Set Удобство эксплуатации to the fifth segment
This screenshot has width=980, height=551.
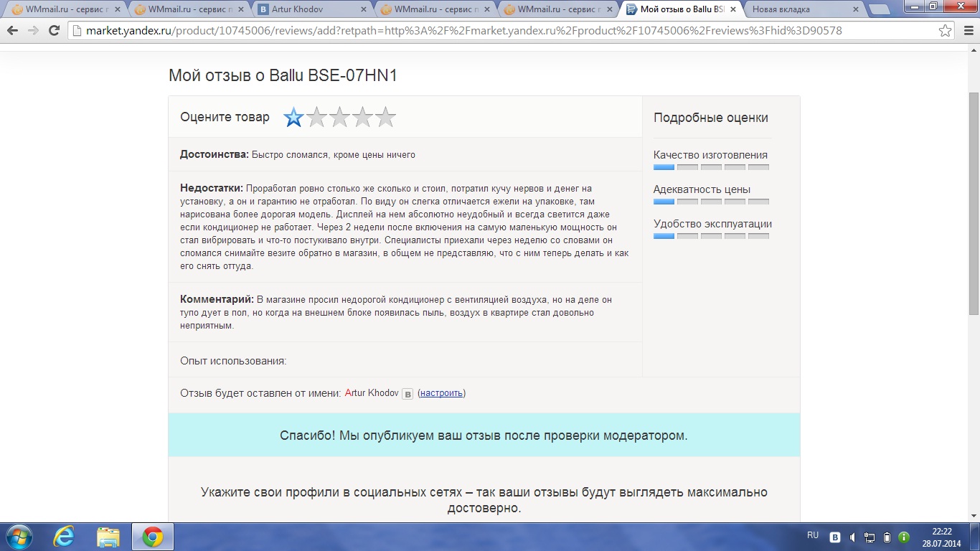tap(758, 236)
